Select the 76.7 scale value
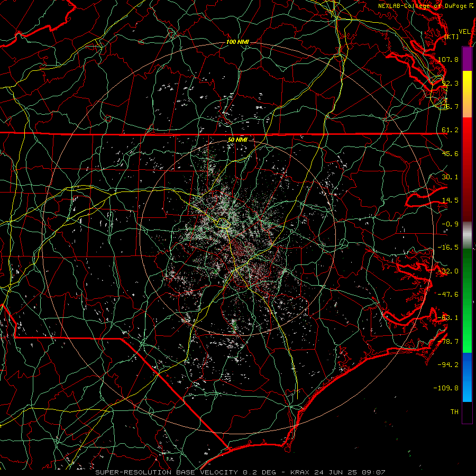The image size is (476, 476). (450, 106)
